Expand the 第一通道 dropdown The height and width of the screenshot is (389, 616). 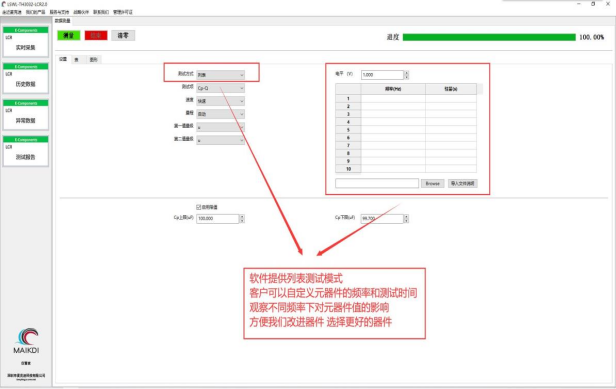(220, 127)
